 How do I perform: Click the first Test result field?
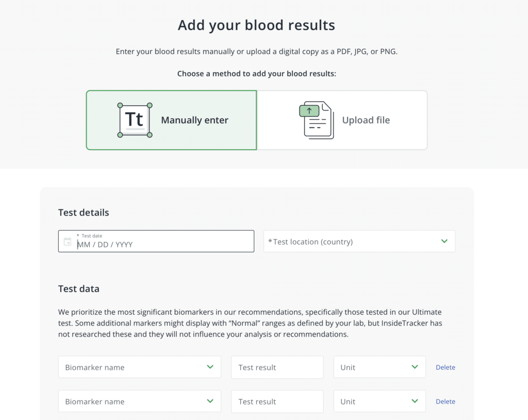(277, 367)
